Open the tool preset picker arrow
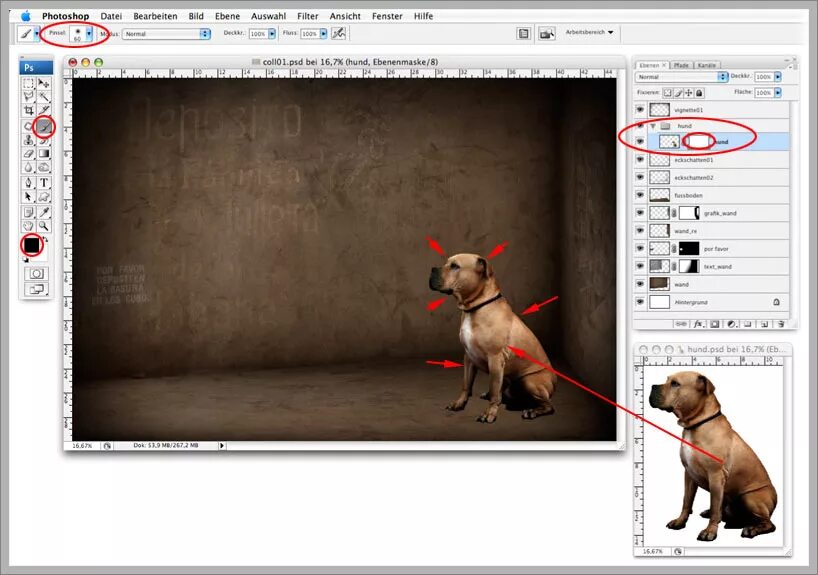The height and width of the screenshot is (575, 818). click(37, 33)
